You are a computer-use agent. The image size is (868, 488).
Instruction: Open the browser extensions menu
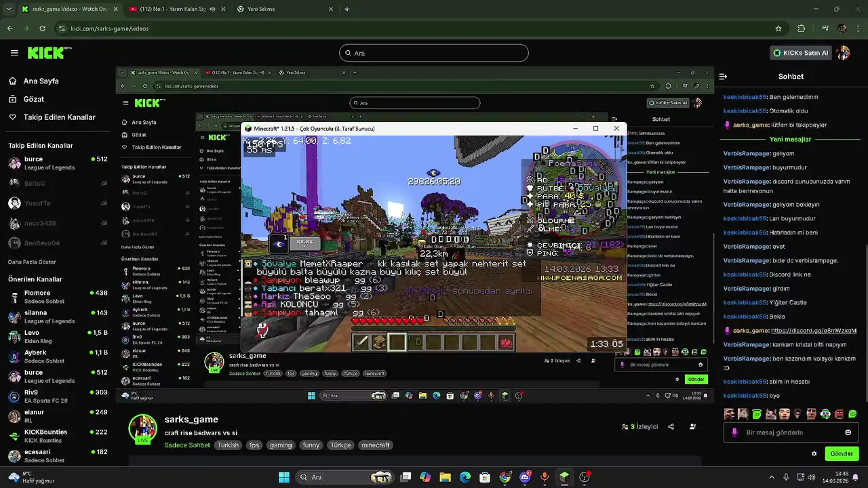pos(802,28)
